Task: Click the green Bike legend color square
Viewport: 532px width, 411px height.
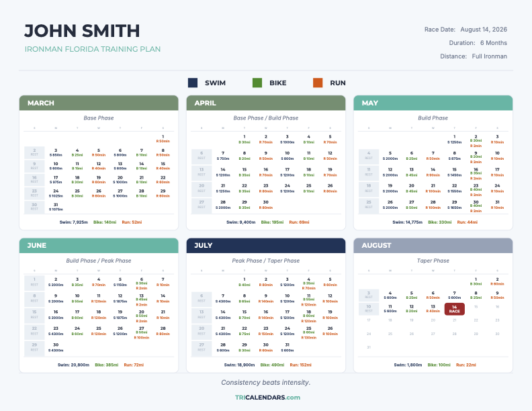Action: click(257, 83)
